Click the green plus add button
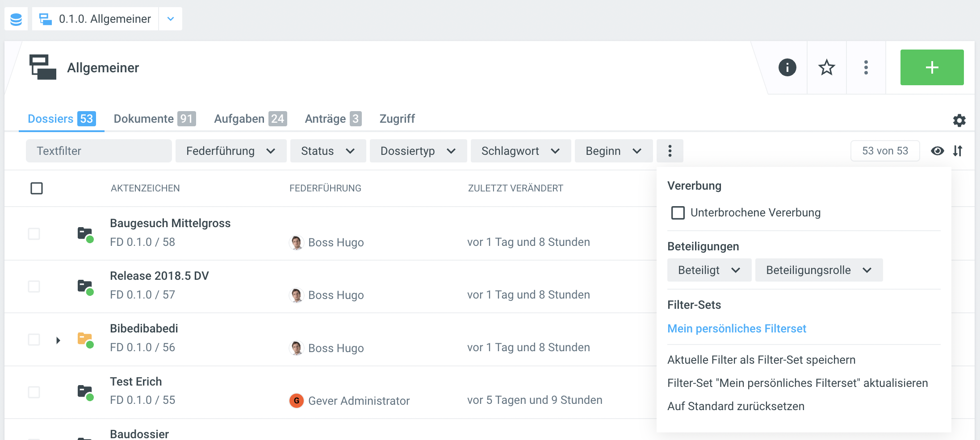 932,68
